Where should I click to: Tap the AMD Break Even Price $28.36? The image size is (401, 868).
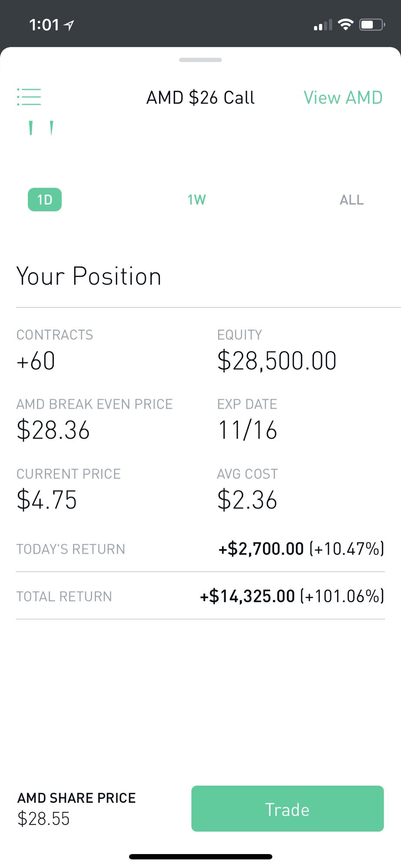53,430
